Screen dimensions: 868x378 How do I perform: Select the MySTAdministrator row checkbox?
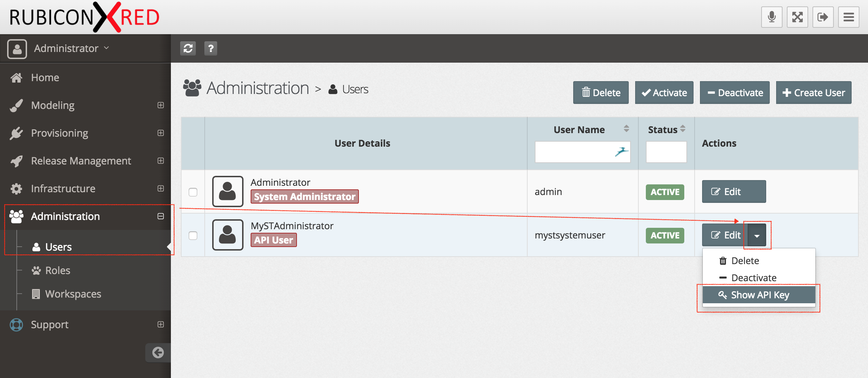(193, 236)
